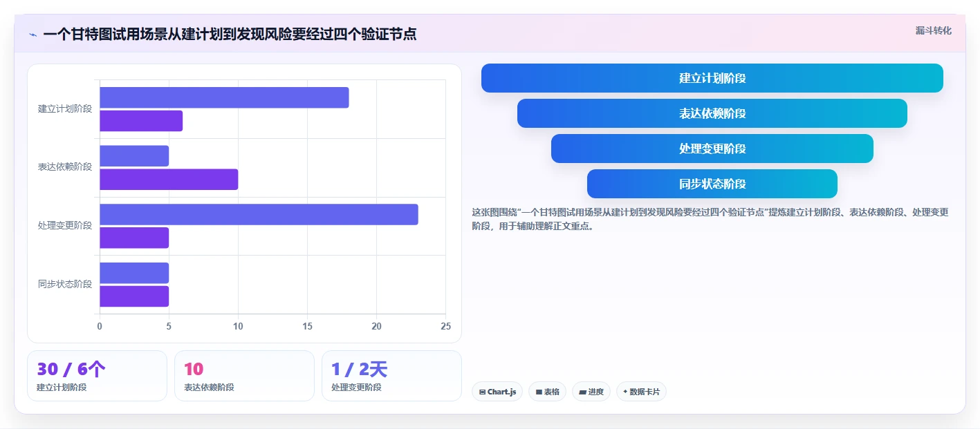Viewport: 980px width, 429px height.
Task: Click the description paragraph starting 这张图围绕
Action: (710, 219)
